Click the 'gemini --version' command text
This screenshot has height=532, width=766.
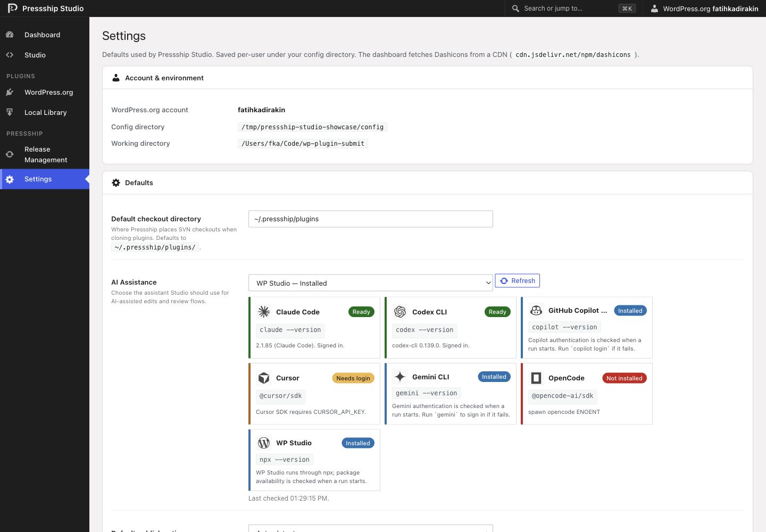coord(427,393)
